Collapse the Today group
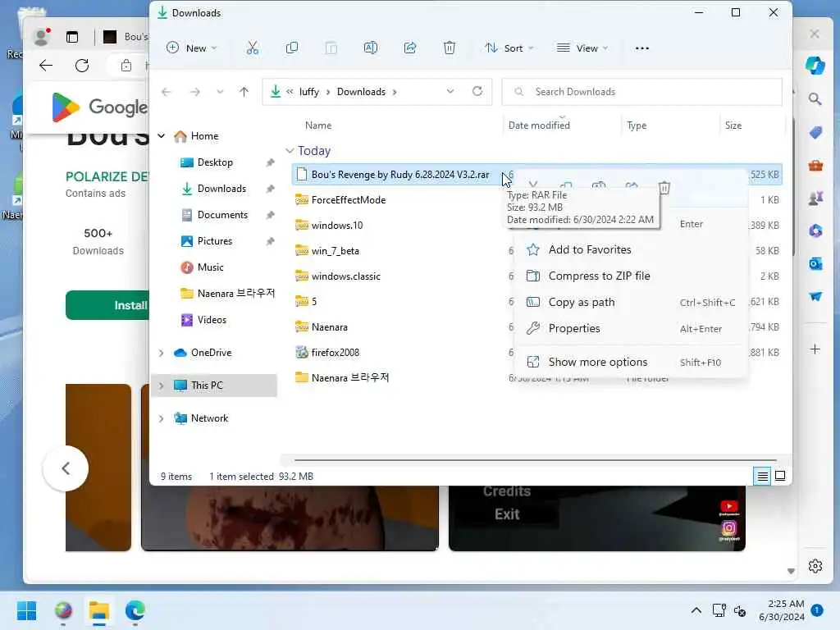 (x=290, y=151)
